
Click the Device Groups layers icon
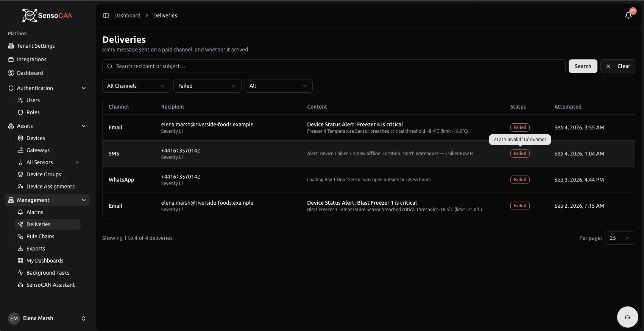(x=20, y=174)
